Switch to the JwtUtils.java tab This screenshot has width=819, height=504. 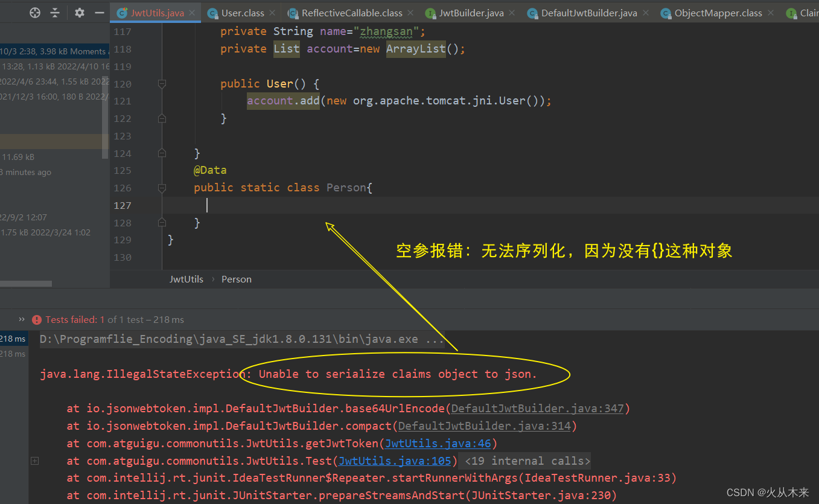coord(157,13)
